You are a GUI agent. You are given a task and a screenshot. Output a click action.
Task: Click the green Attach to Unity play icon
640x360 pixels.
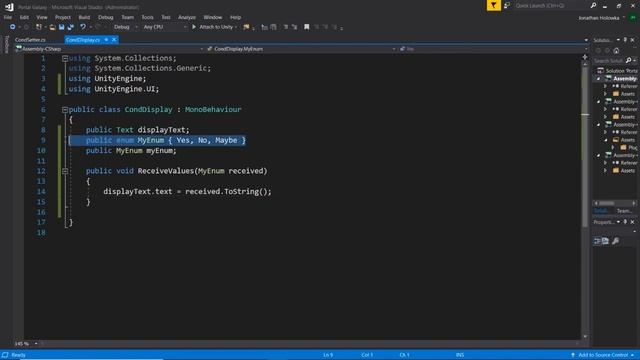[x=194, y=27]
